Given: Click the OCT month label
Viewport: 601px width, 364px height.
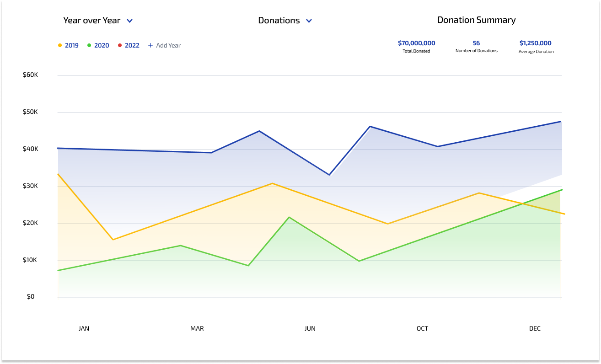Looking at the screenshot, I should pos(422,328).
